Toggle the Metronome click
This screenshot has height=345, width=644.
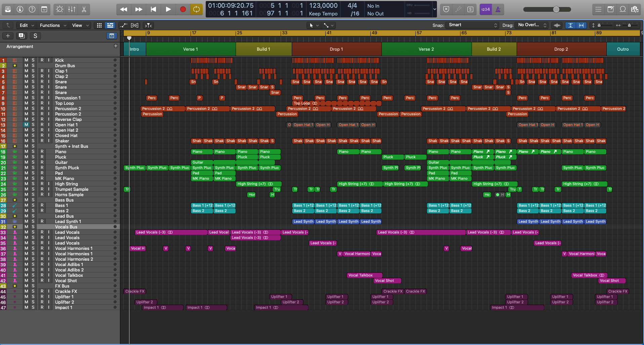498,9
